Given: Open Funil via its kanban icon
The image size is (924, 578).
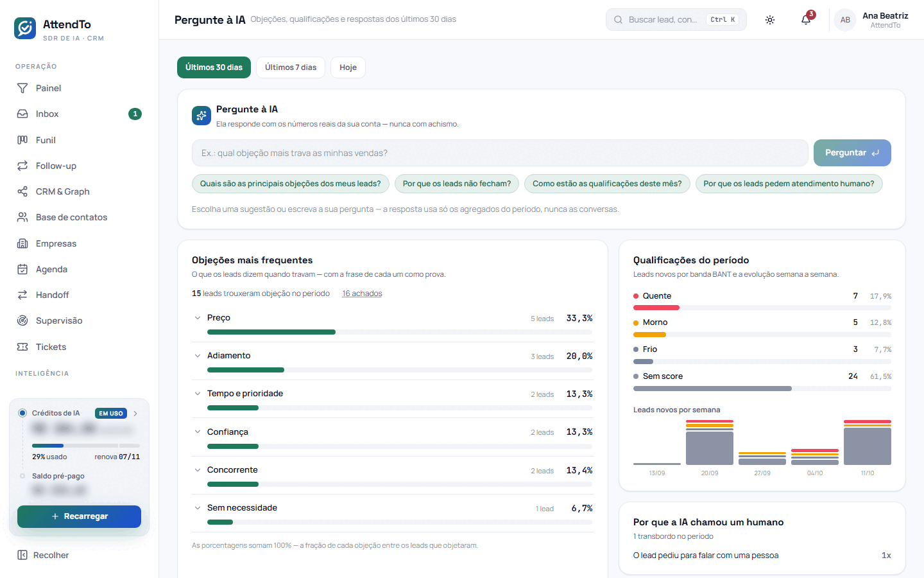Looking at the screenshot, I should point(22,140).
